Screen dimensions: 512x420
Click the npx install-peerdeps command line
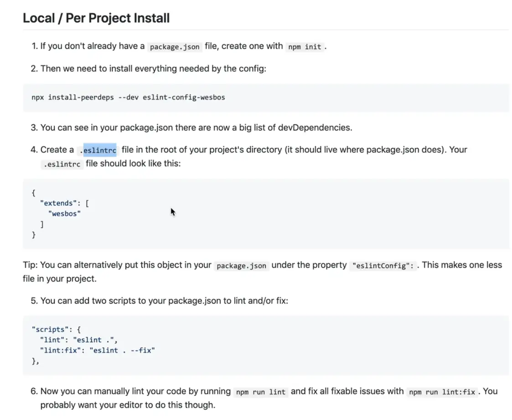click(x=128, y=97)
